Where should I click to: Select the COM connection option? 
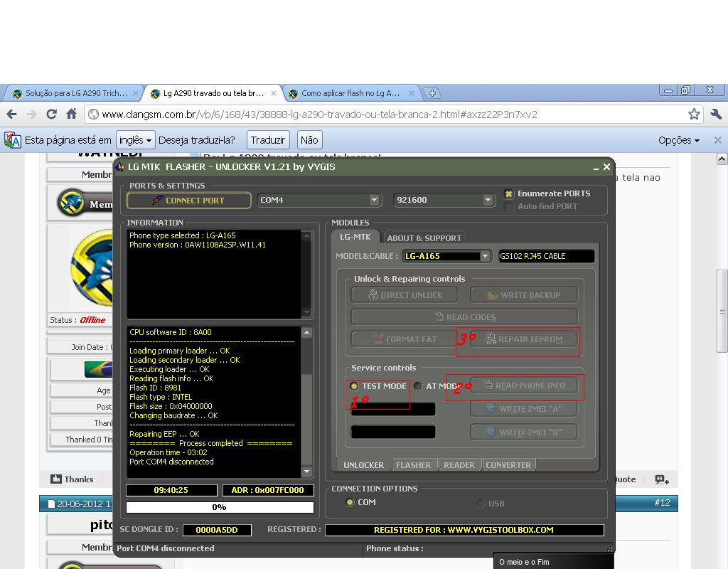(x=350, y=502)
